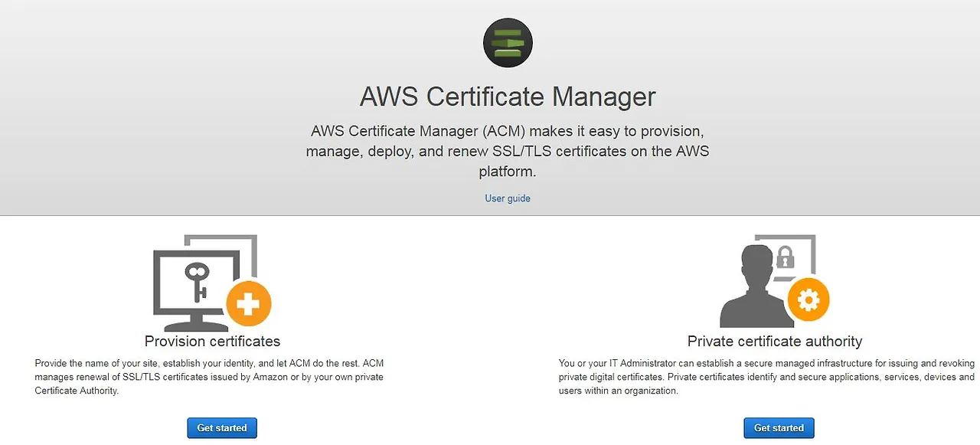Click the Private certificate authority description paragraph
The image size is (980, 445).
click(766, 377)
